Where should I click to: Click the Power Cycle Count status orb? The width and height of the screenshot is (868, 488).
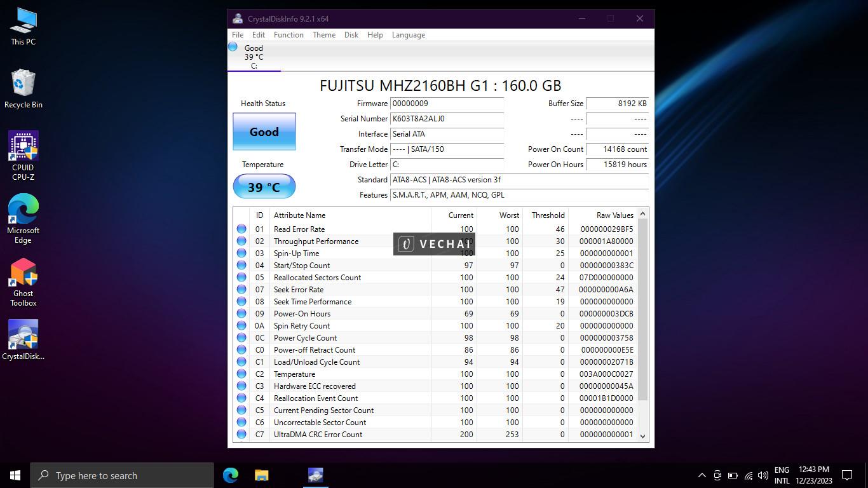click(x=241, y=338)
